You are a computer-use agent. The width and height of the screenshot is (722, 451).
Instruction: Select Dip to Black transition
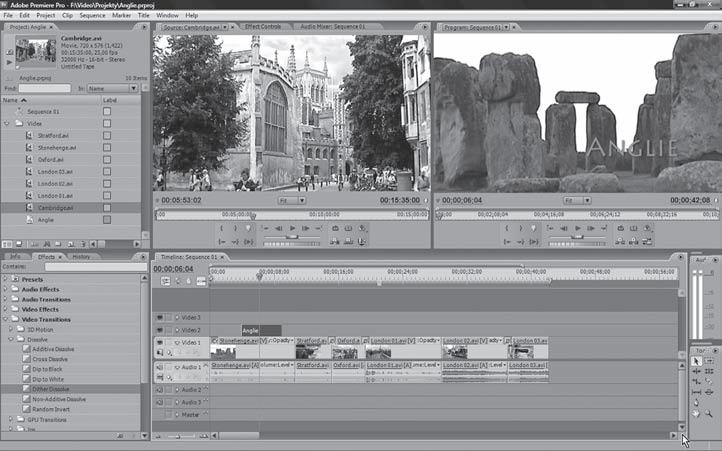tap(47, 369)
